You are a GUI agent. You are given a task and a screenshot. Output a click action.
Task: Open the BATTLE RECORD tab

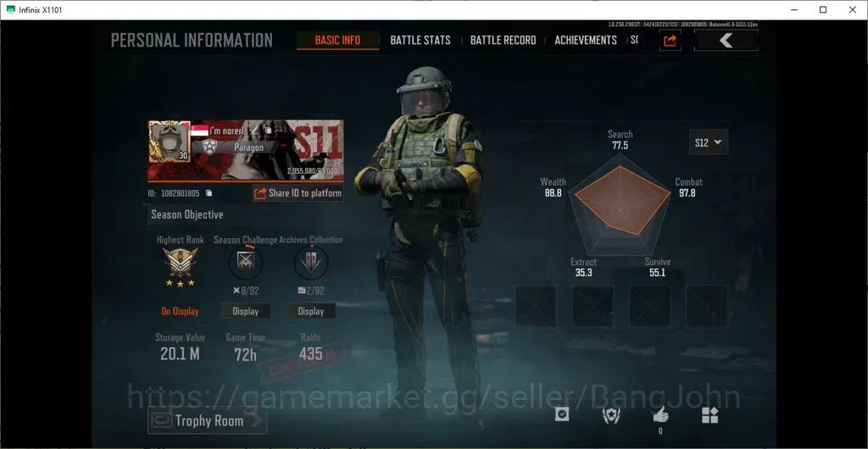(503, 41)
